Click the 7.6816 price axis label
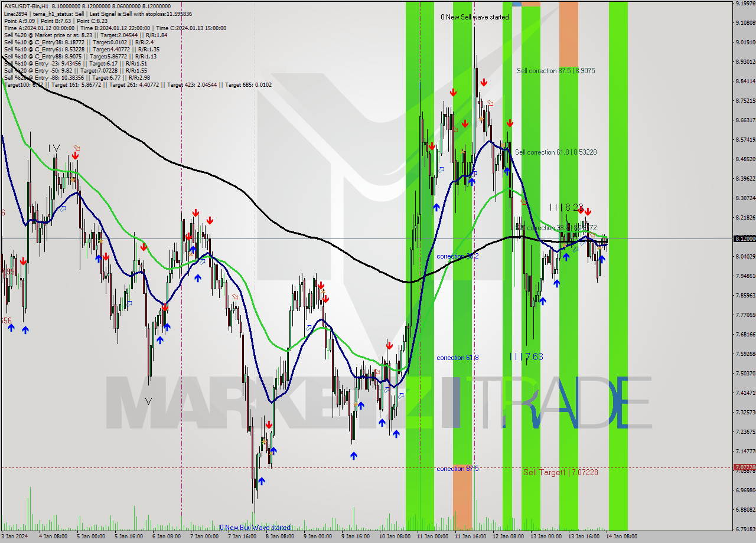This screenshot has height=543, width=756. (745, 334)
